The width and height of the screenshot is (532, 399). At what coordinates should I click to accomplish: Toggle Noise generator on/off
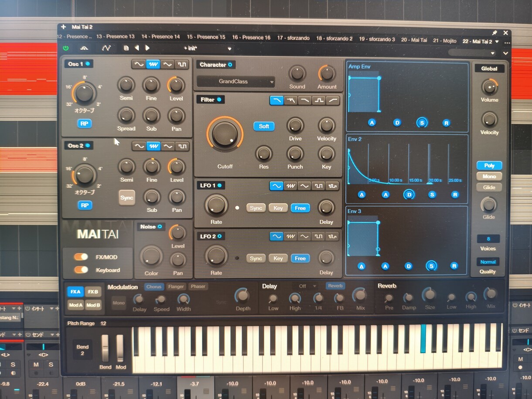click(x=160, y=227)
